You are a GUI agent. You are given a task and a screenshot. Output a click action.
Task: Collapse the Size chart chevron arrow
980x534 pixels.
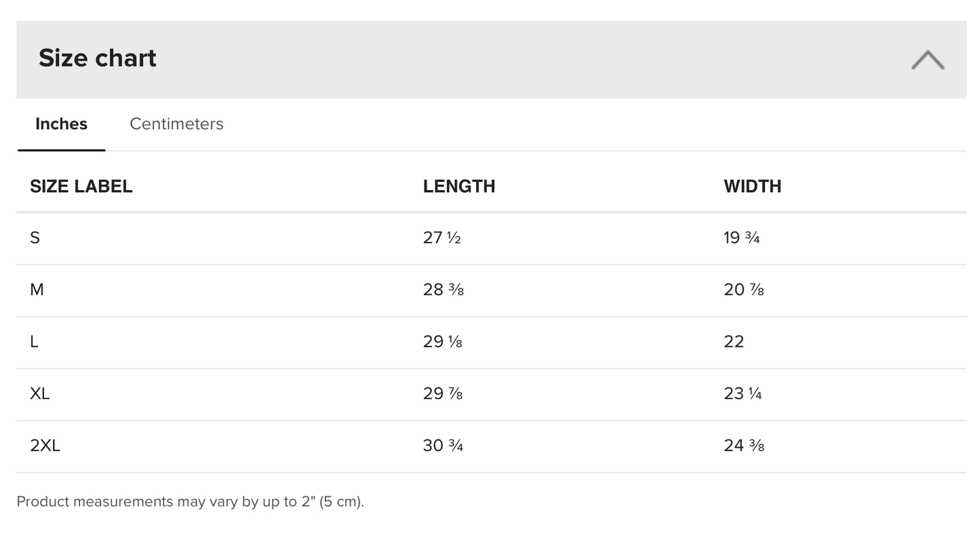coord(927,60)
